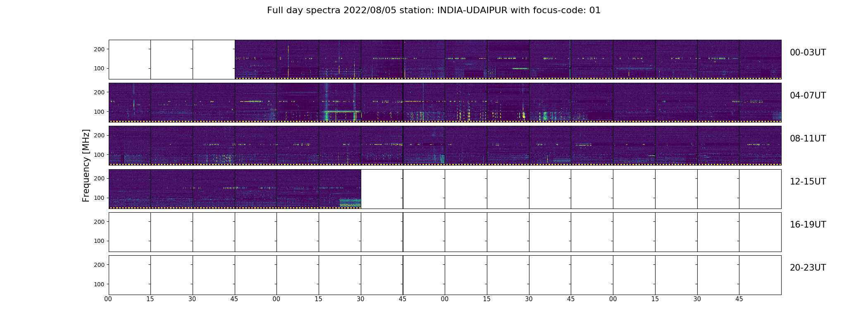The image size is (868, 331).
Task: Click the last colored panel in 12-15UT row
Action: [340, 189]
